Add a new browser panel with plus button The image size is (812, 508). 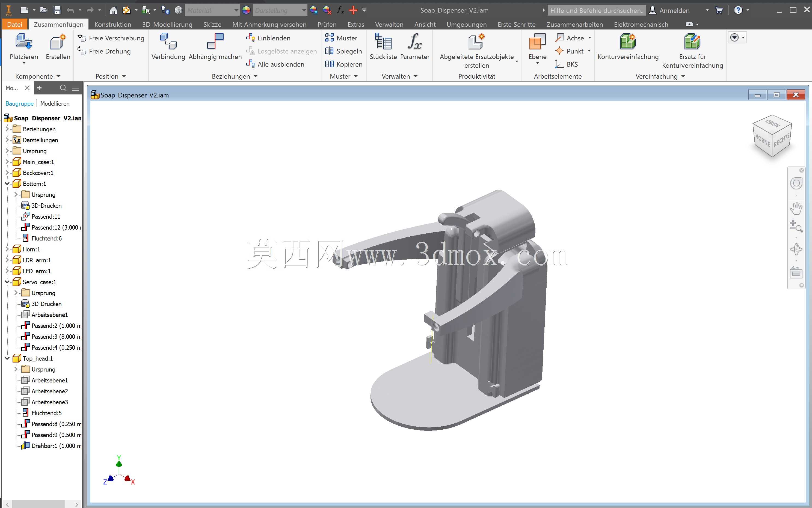coord(39,88)
